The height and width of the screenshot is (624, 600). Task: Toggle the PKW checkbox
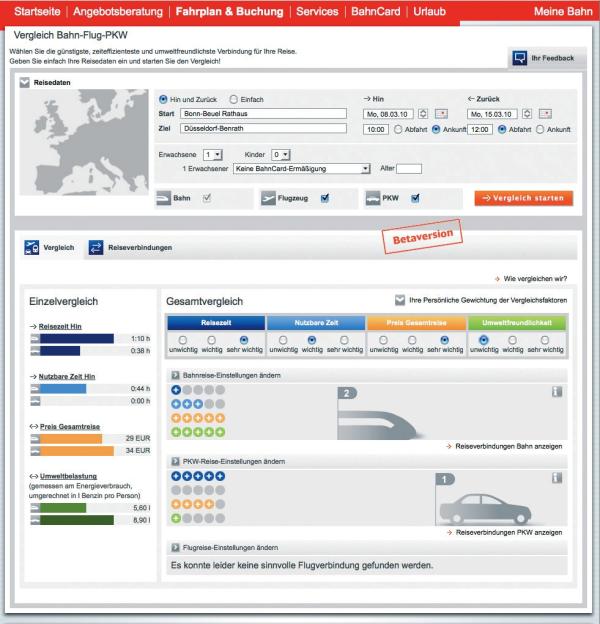coord(415,198)
